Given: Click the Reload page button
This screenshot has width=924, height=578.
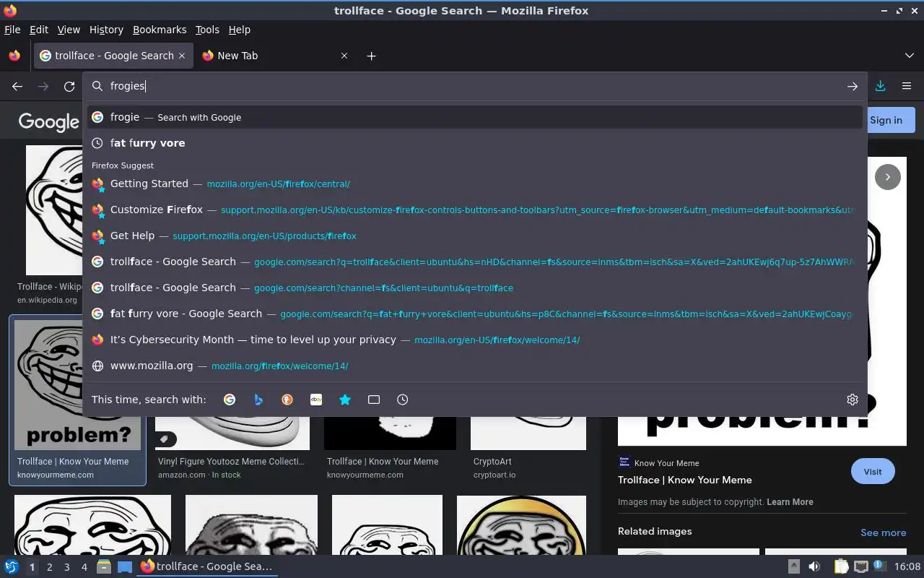Looking at the screenshot, I should click(69, 86).
